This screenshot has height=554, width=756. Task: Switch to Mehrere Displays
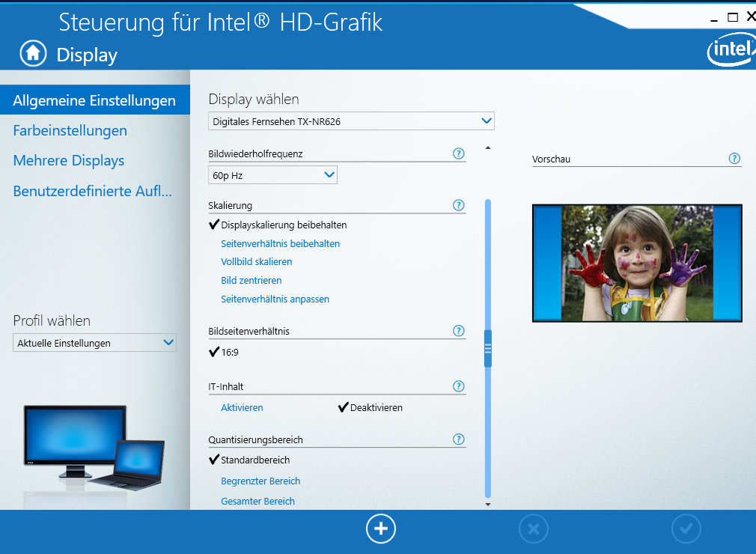pyautogui.click(x=68, y=160)
